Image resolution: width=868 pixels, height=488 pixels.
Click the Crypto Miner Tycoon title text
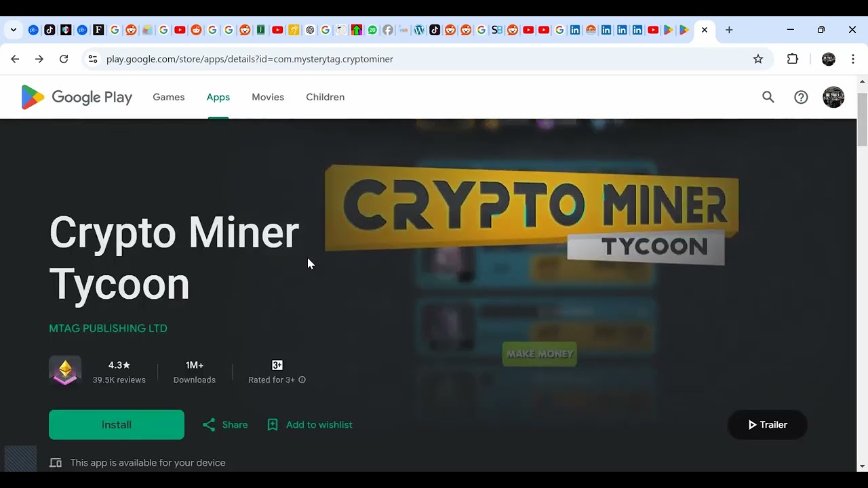[x=174, y=258]
